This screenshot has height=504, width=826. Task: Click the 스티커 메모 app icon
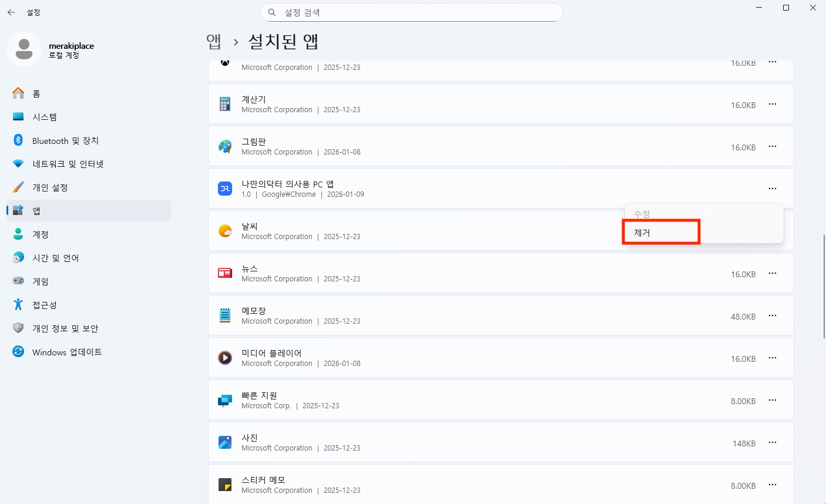[x=225, y=485]
